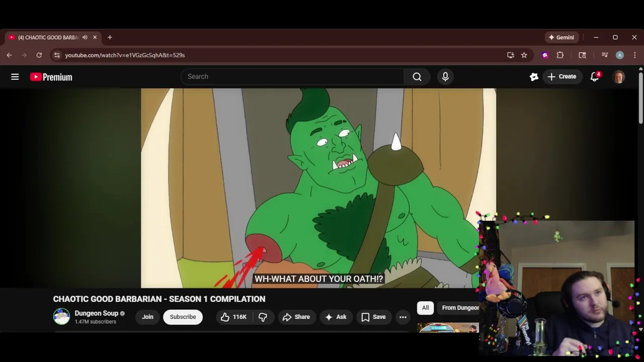Open the Dungeon Soup channel avatar

tap(62, 316)
